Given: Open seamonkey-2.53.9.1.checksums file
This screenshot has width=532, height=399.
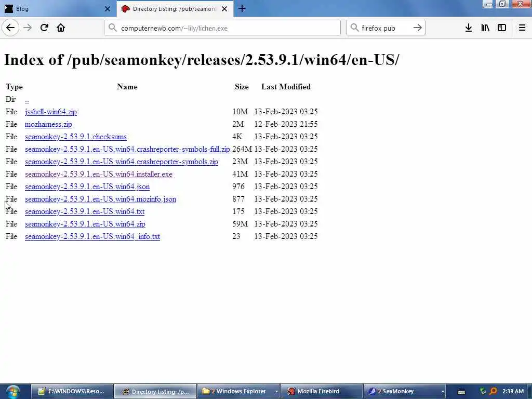Looking at the screenshot, I should point(76,137).
